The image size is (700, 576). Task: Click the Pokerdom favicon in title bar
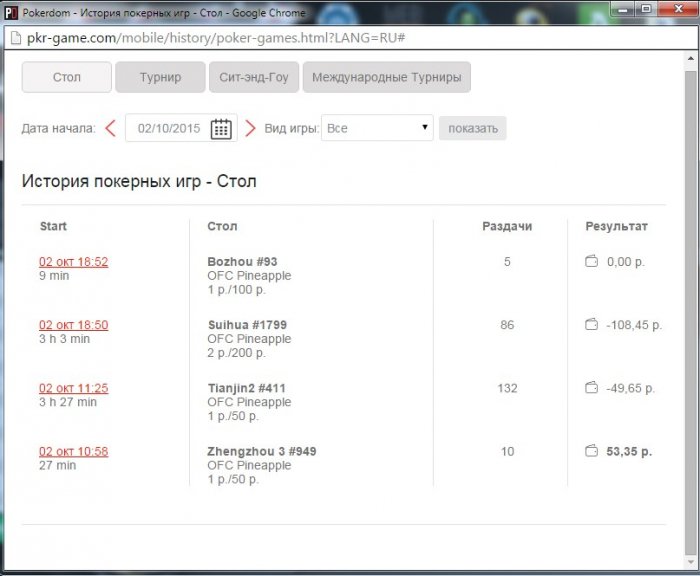11,13
